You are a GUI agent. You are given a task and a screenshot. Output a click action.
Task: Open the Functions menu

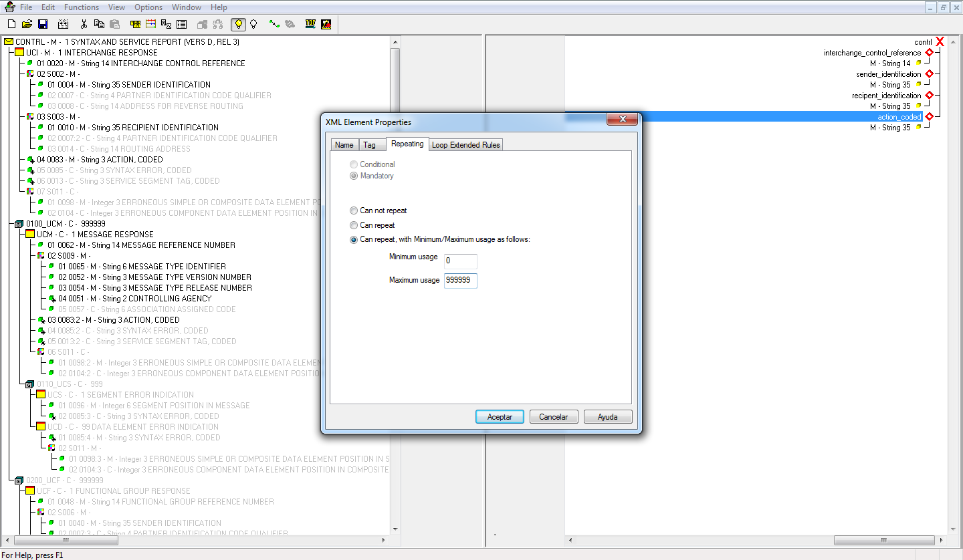[81, 7]
